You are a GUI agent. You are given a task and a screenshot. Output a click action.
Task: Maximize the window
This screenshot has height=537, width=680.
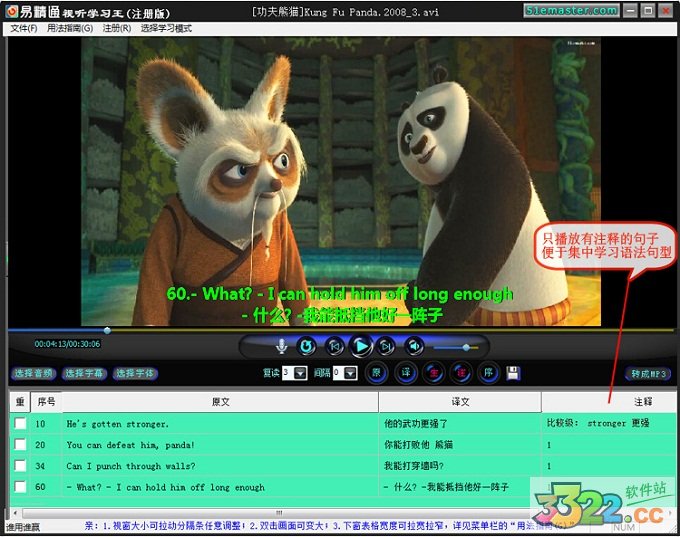click(x=648, y=10)
